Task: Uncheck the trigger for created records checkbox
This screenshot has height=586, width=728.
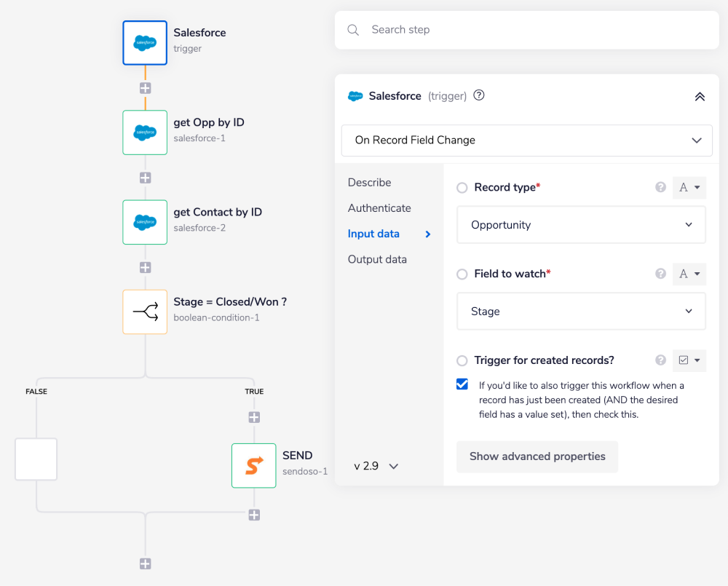Action: click(462, 384)
